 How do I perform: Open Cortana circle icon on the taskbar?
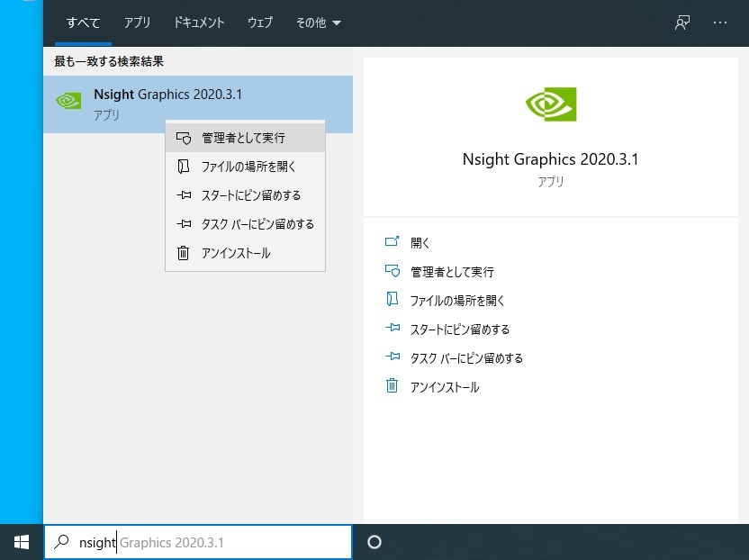pyautogui.click(x=374, y=542)
